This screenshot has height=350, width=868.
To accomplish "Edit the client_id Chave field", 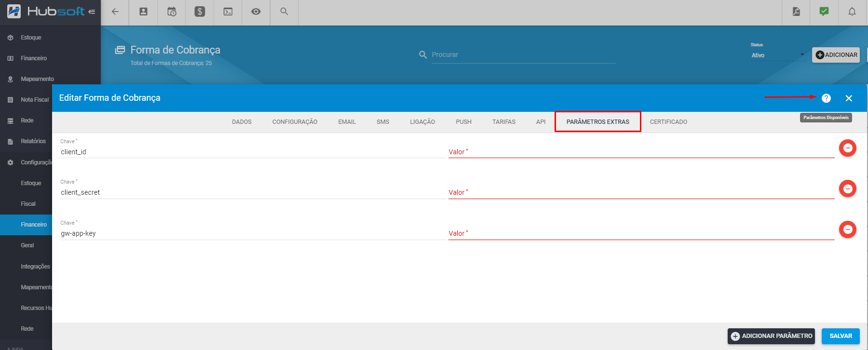I will (x=253, y=152).
